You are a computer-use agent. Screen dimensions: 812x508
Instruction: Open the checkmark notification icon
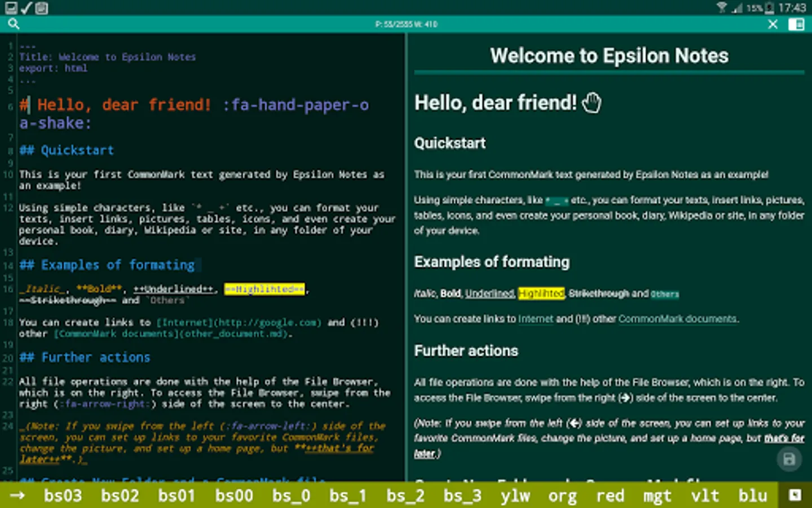click(26, 8)
